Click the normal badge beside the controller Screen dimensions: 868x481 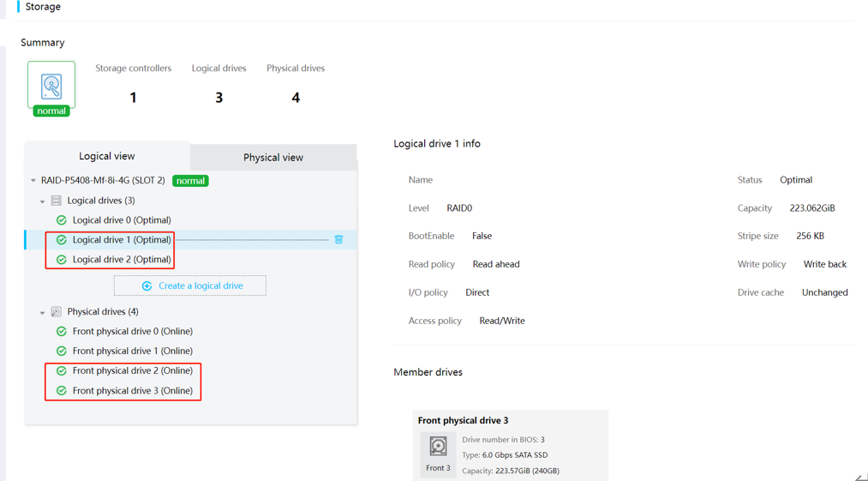pos(190,181)
